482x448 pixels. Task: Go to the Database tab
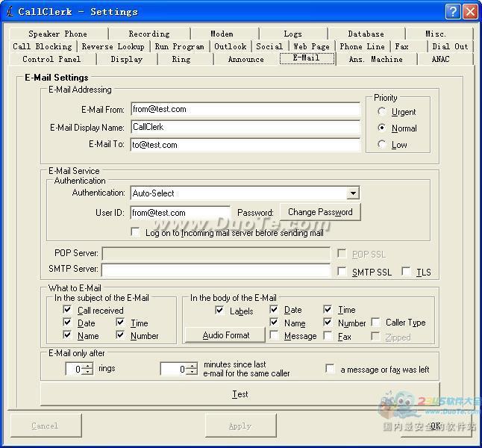(366, 34)
